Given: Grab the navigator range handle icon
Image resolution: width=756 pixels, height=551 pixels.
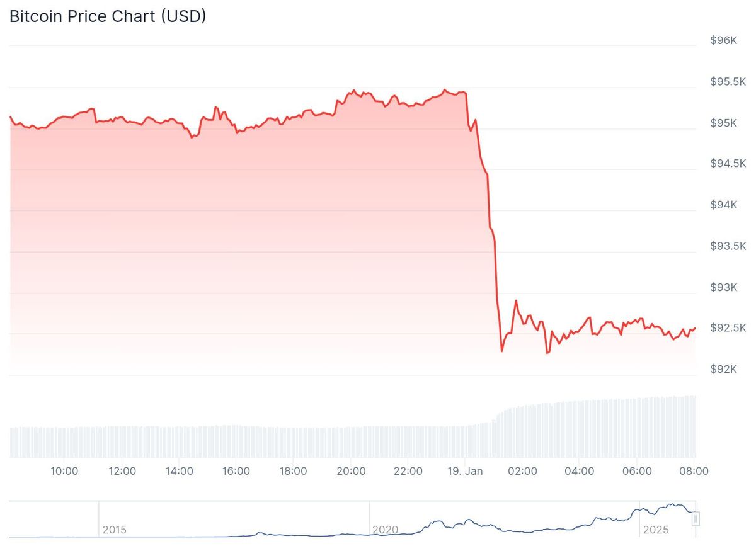Looking at the screenshot, I should (x=696, y=519).
